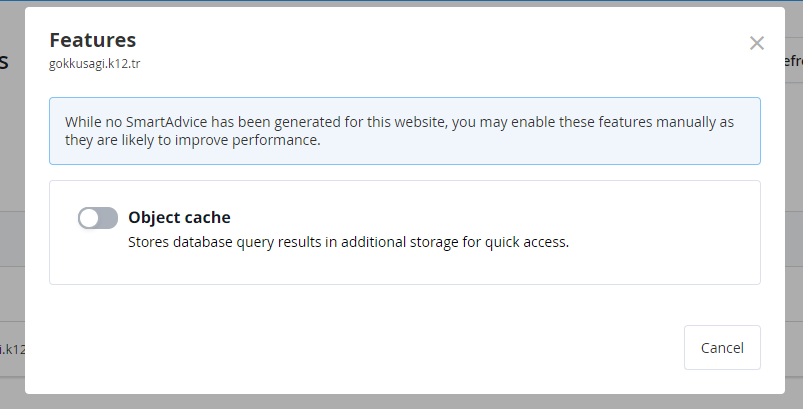The image size is (803, 409).
Task: Click the gokkusagi.k12.tr domain subtitle
Action: pos(95,63)
